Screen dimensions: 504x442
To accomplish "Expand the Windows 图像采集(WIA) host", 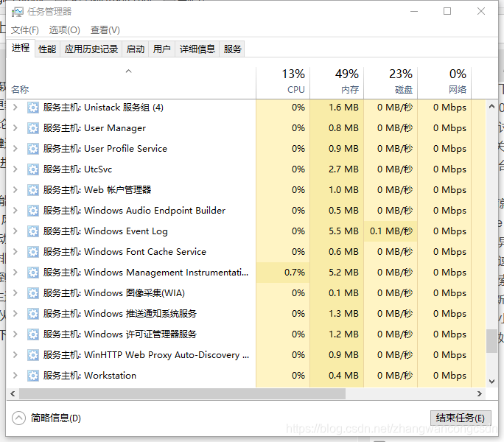I will click(x=15, y=293).
